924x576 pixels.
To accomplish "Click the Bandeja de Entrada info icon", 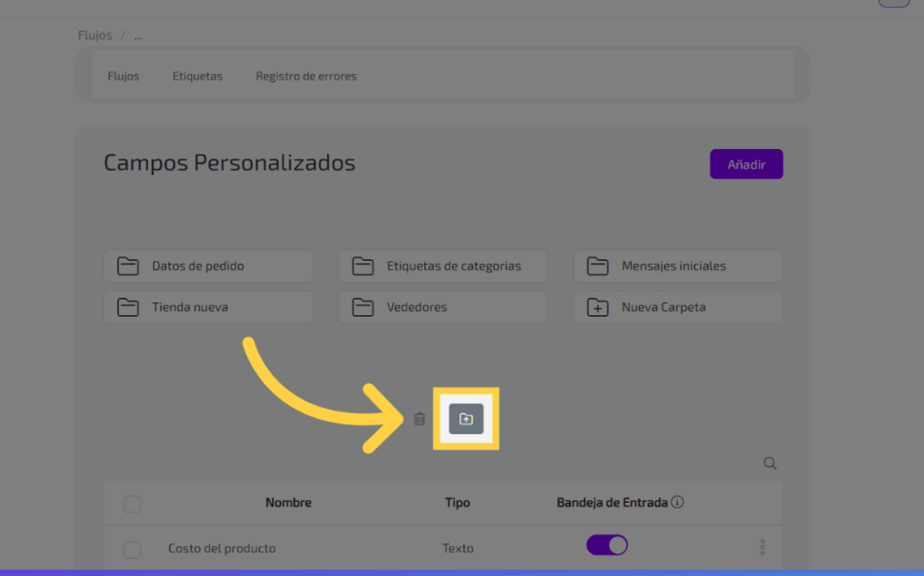I will (x=678, y=502).
